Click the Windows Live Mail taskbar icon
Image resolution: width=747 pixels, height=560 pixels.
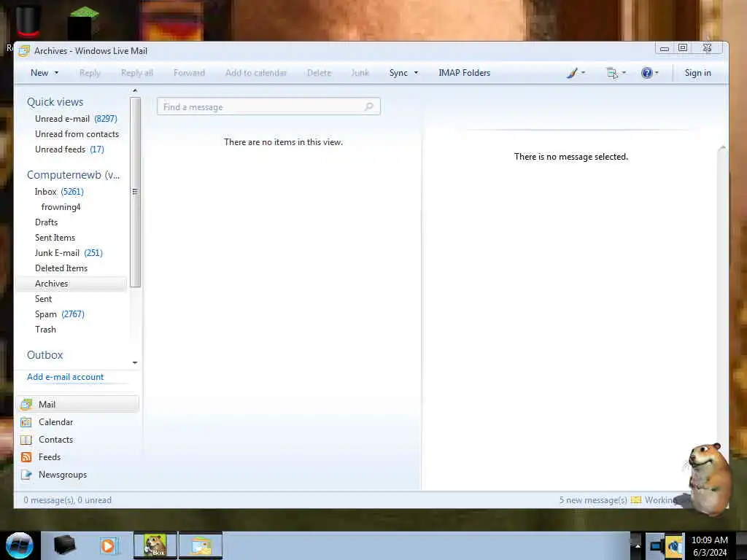201,545
